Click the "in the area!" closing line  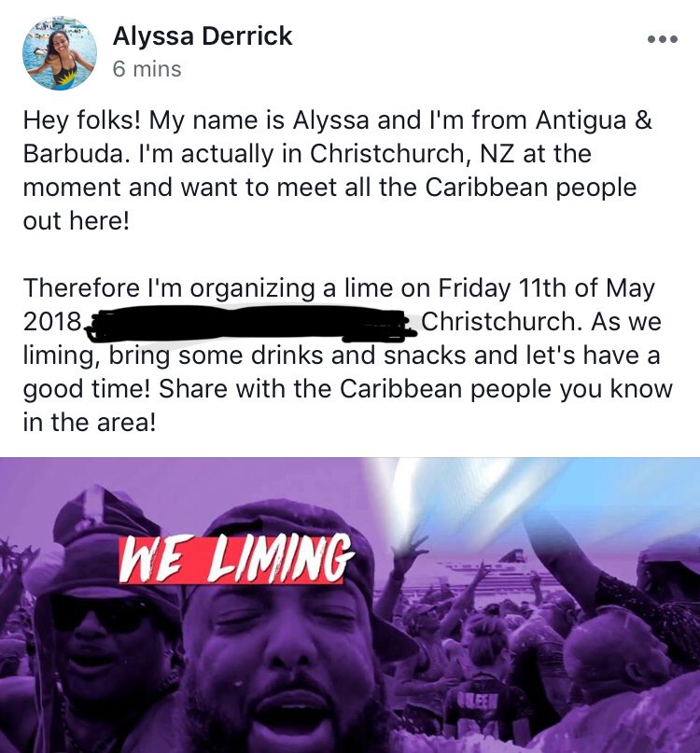[90, 423]
